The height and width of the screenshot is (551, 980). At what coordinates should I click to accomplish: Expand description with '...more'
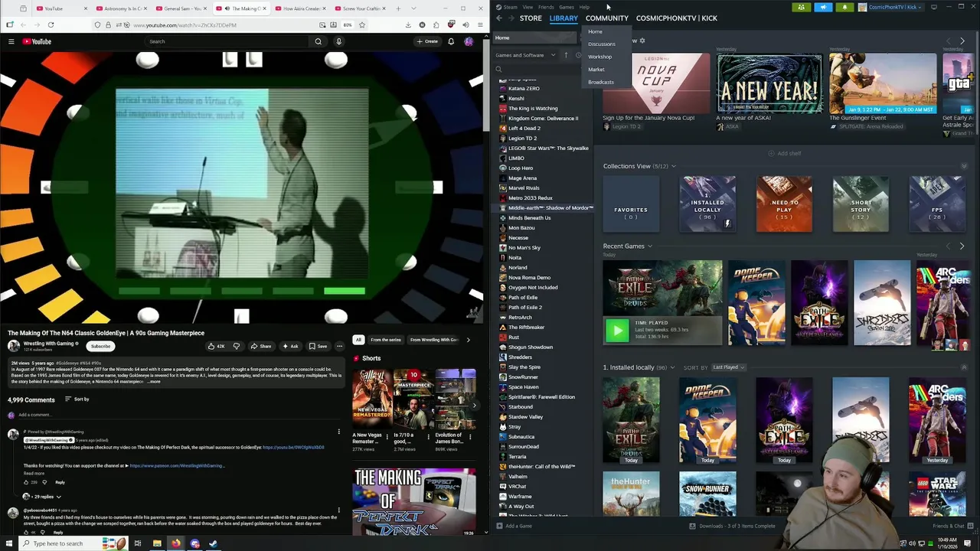pos(154,381)
